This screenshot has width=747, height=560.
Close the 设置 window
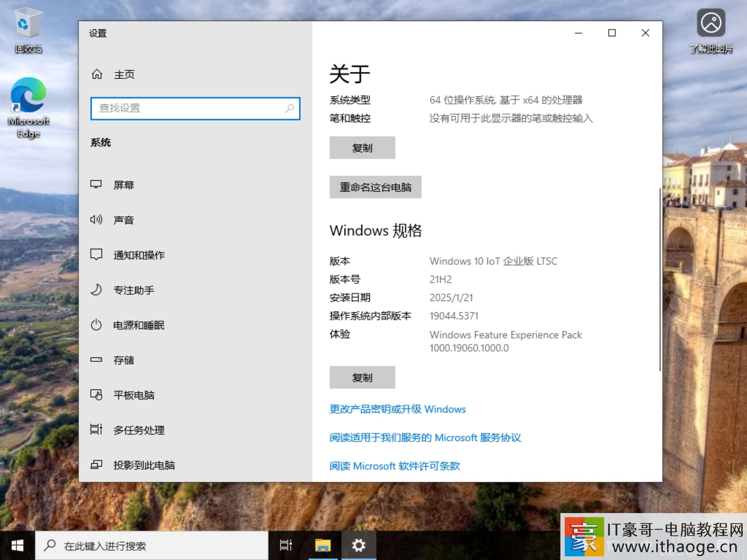[x=645, y=33]
